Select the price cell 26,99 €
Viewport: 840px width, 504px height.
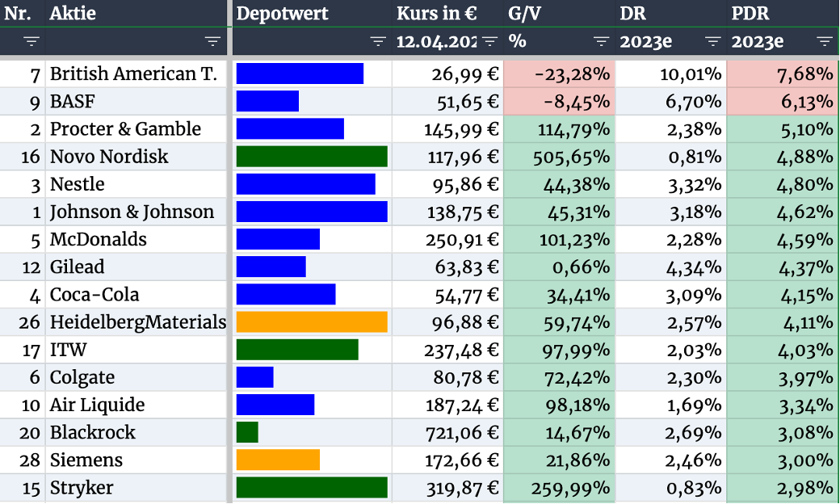tap(447, 73)
